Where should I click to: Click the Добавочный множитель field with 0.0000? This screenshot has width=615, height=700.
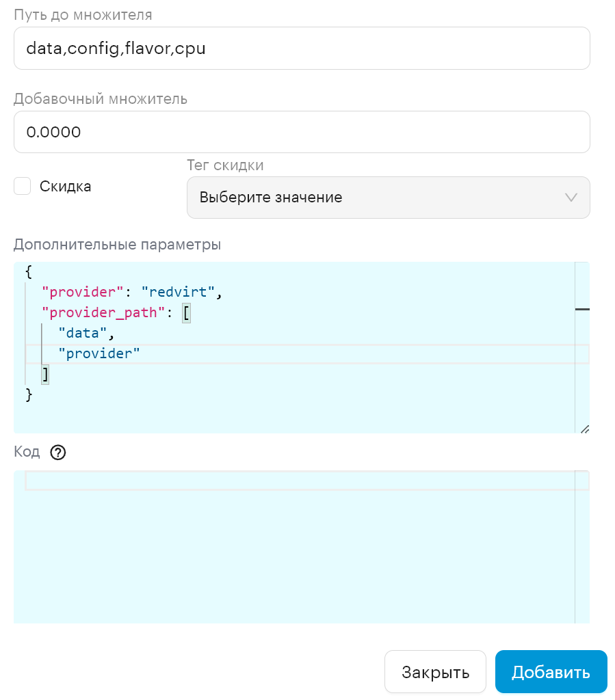click(x=302, y=132)
